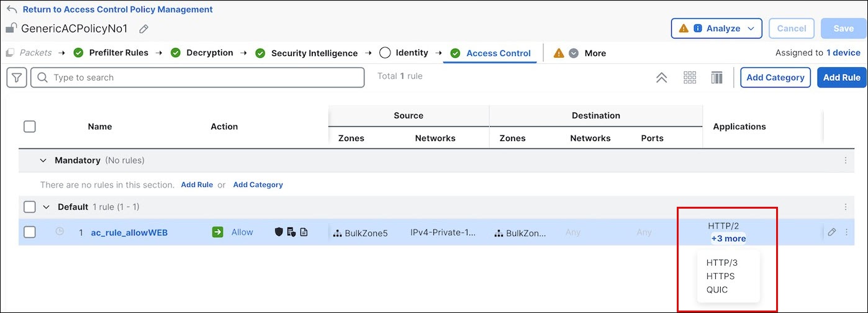Tick the checkbox for ac_rule_allowWEB

tap(29, 232)
